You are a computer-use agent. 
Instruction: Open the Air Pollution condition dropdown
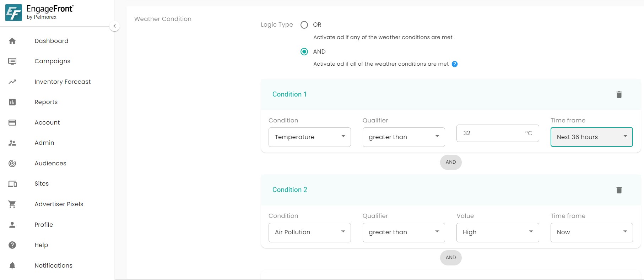[x=310, y=232]
